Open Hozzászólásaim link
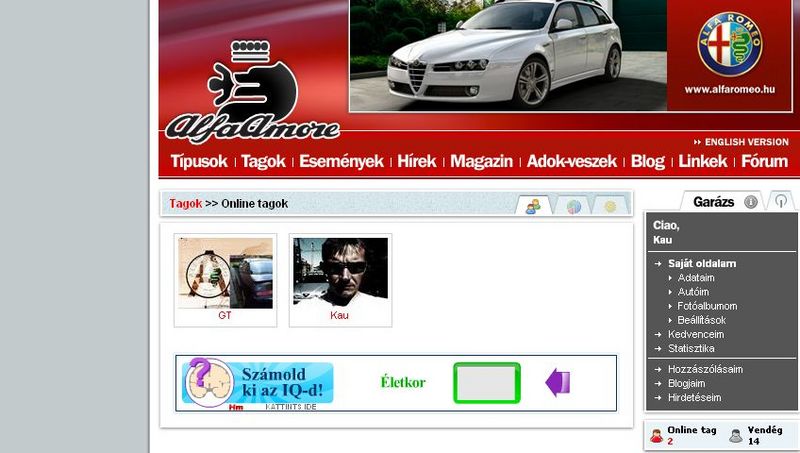 tap(706, 369)
